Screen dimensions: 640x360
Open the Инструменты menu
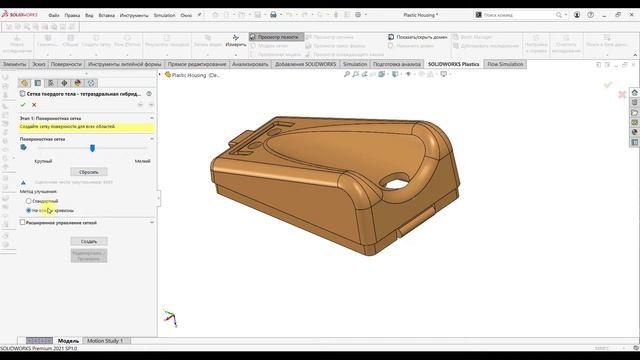click(134, 15)
